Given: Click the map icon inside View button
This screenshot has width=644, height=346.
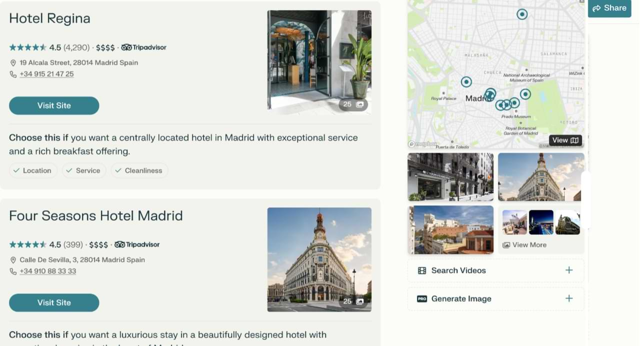Looking at the screenshot, I should 574,140.
